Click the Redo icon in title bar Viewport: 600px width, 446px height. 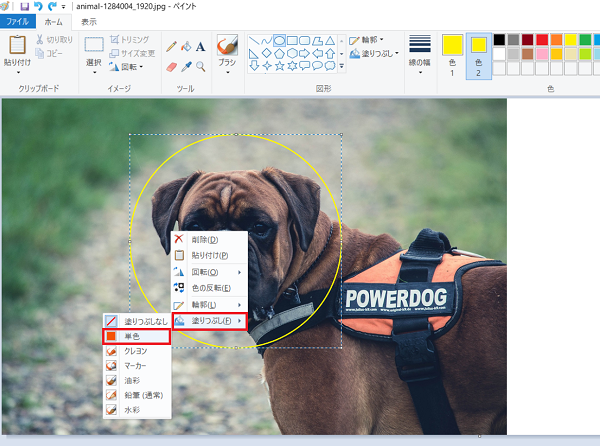click(52, 7)
